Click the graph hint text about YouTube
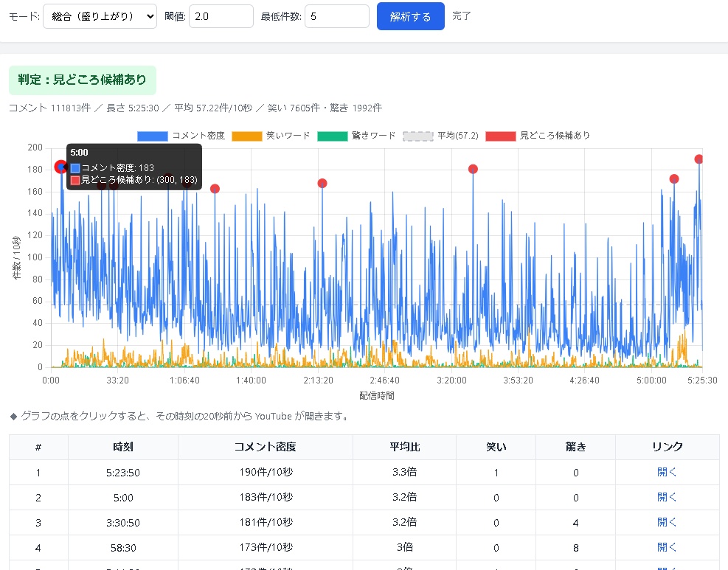The image size is (728, 570). pyautogui.click(x=180, y=416)
